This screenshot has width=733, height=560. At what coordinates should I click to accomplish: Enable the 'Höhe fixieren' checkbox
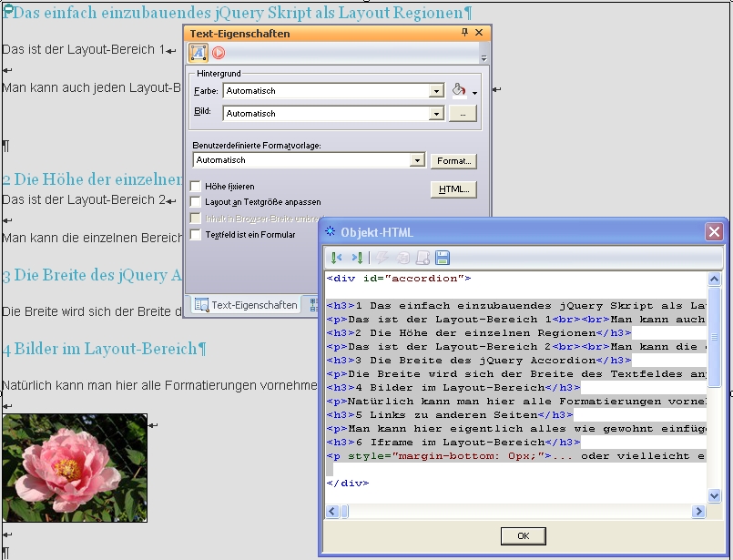click(196, 186)
